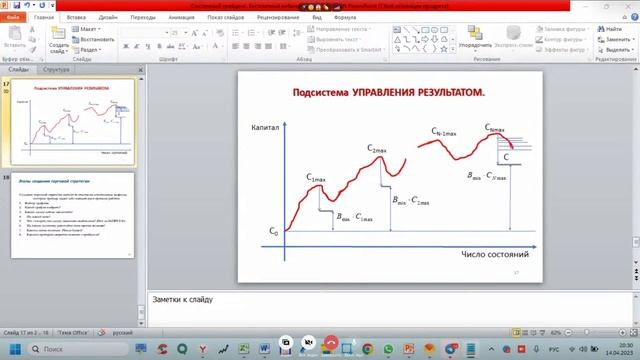Open the Replace (Заменить) dropdown
Screen dimensions: 640x360
[x=616, y=39]
